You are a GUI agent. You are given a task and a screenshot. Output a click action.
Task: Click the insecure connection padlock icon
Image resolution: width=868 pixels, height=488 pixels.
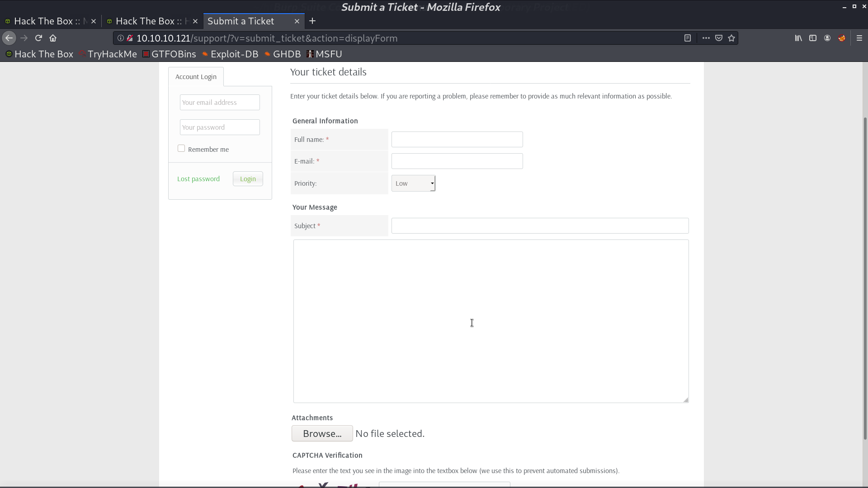tap(130, 38)
